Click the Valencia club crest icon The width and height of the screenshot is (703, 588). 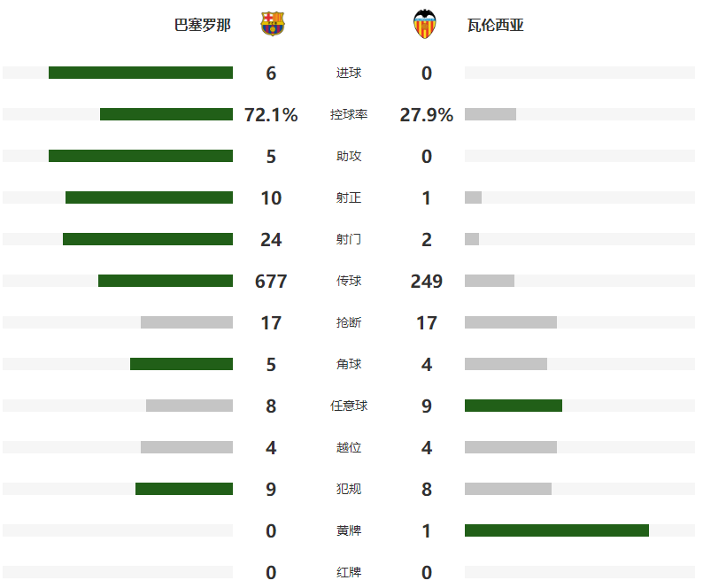pyautogui.click(x=425, y=24)
